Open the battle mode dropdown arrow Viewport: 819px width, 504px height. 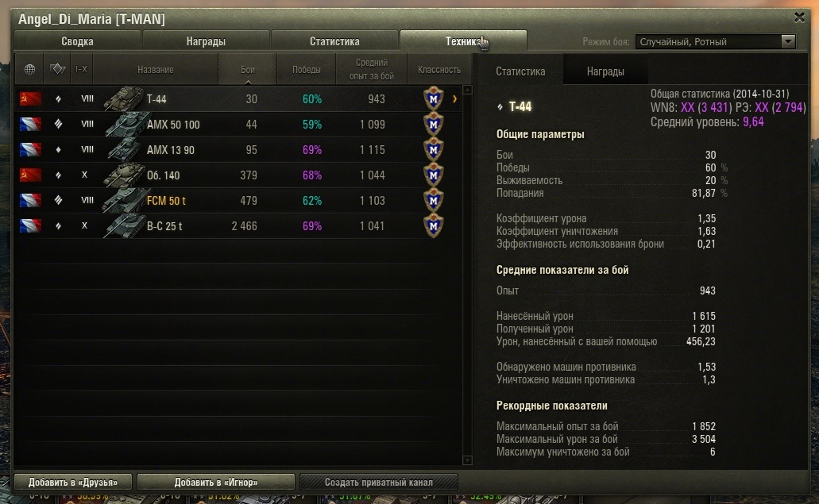coord(788,41)
